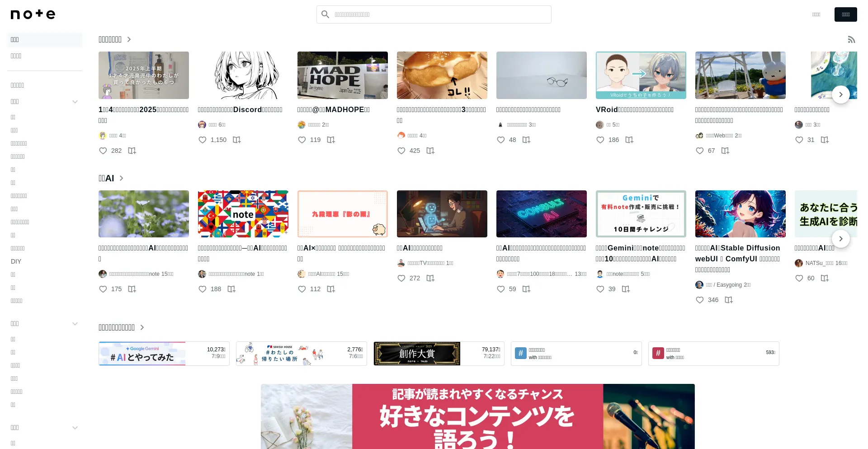Toggle the second sidebar category group chevron
This screenshot has height=449, width=868.
[x=75, y=324]
